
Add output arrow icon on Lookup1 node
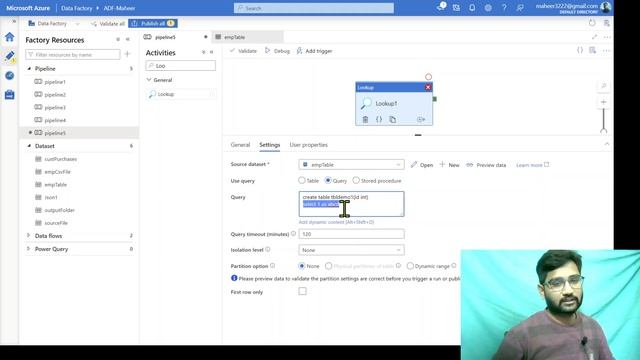421,120
